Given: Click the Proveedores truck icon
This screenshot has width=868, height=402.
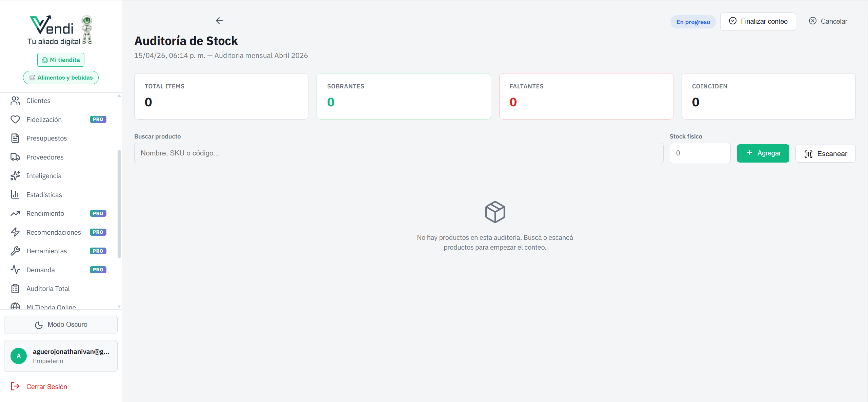Looking at the screenshot, I should pyautogui.click(x=15, y=157).
